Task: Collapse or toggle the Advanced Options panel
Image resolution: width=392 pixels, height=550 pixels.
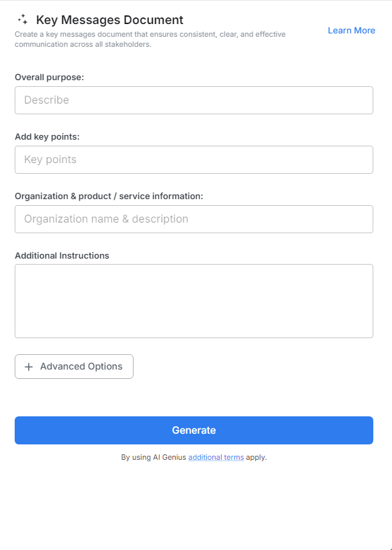Action: coord(73,366)
